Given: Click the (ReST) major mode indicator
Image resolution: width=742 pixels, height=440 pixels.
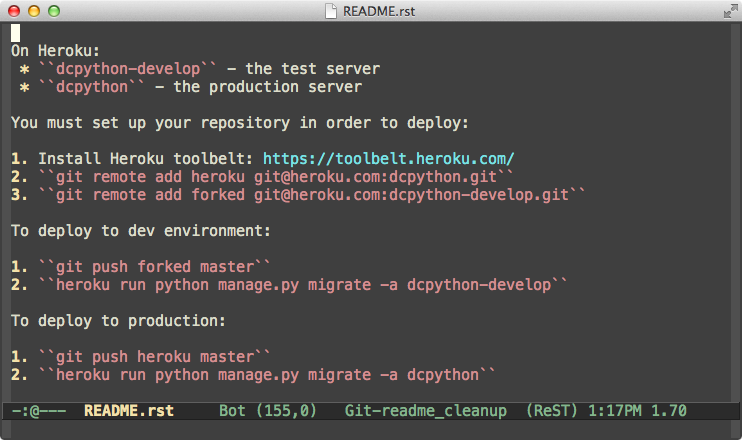Looking at the screenshot, I should [552, 411].
